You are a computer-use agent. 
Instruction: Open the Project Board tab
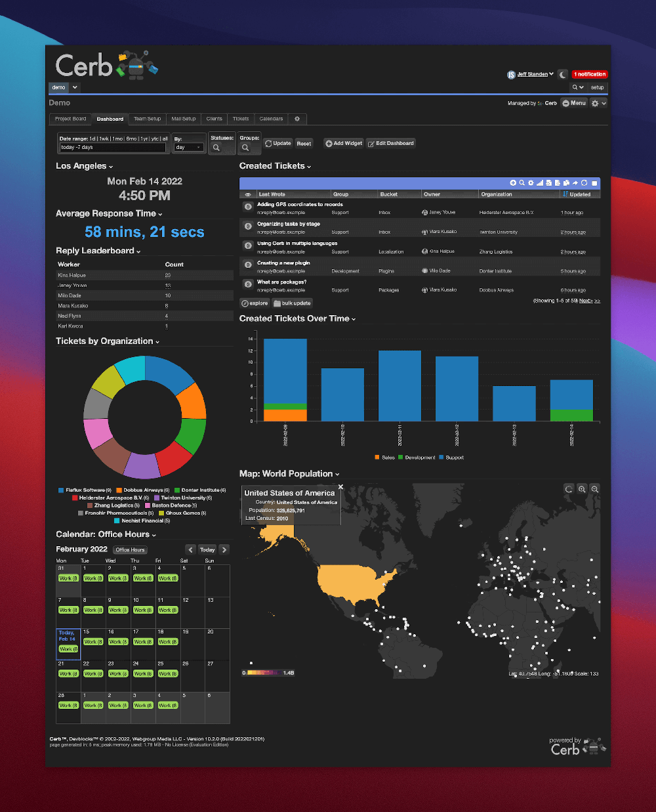[x=70, y=119]
